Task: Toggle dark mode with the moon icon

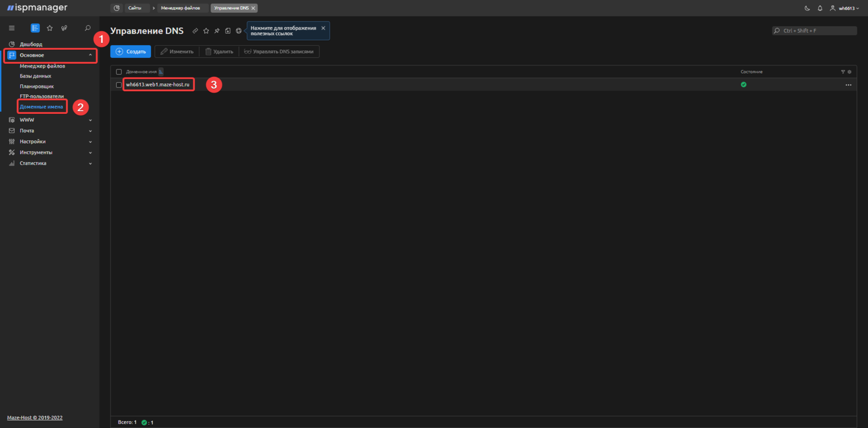Action: (x=807, y=8)
